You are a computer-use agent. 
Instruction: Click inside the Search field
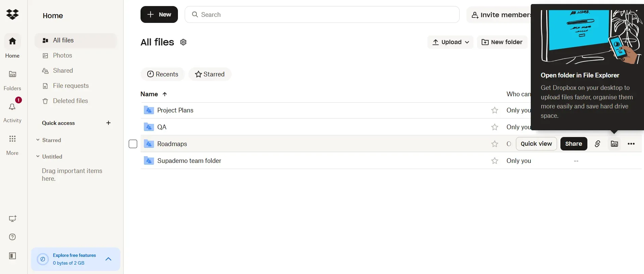pyautogui.click(x=321, y=14)
